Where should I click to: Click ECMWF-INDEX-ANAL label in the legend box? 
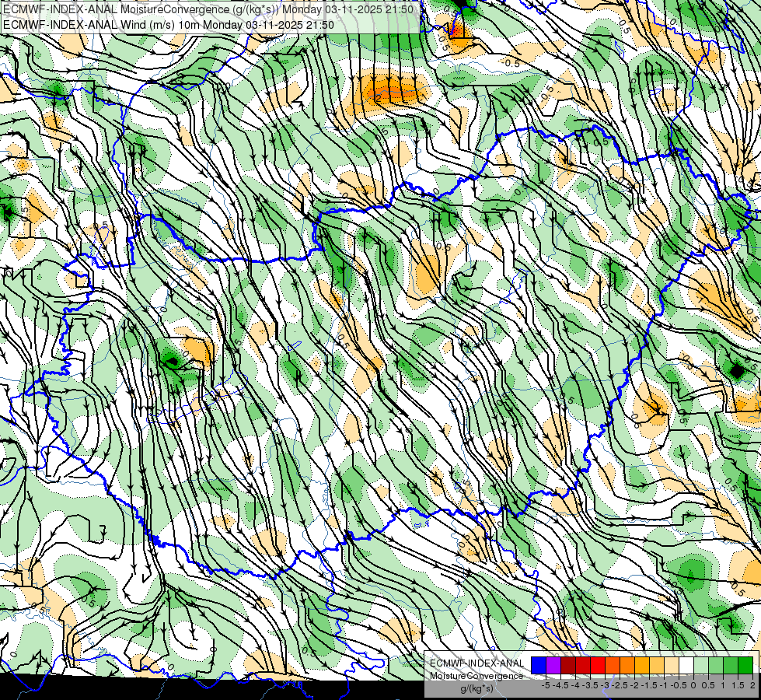tap(477, 663)
